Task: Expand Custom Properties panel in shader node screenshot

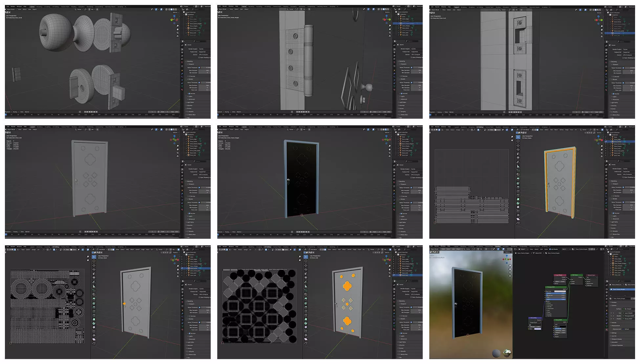Action: 622,345
